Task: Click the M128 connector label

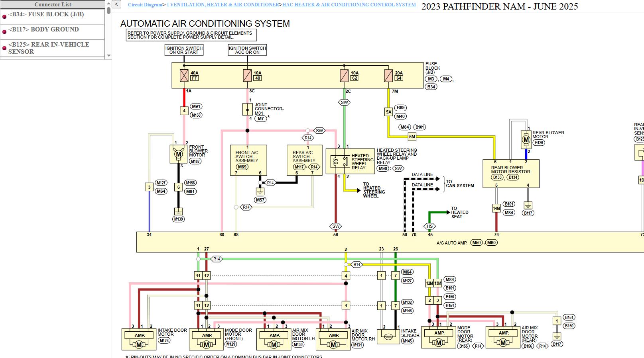Action: pyautogui.click(x=164, y=340)
